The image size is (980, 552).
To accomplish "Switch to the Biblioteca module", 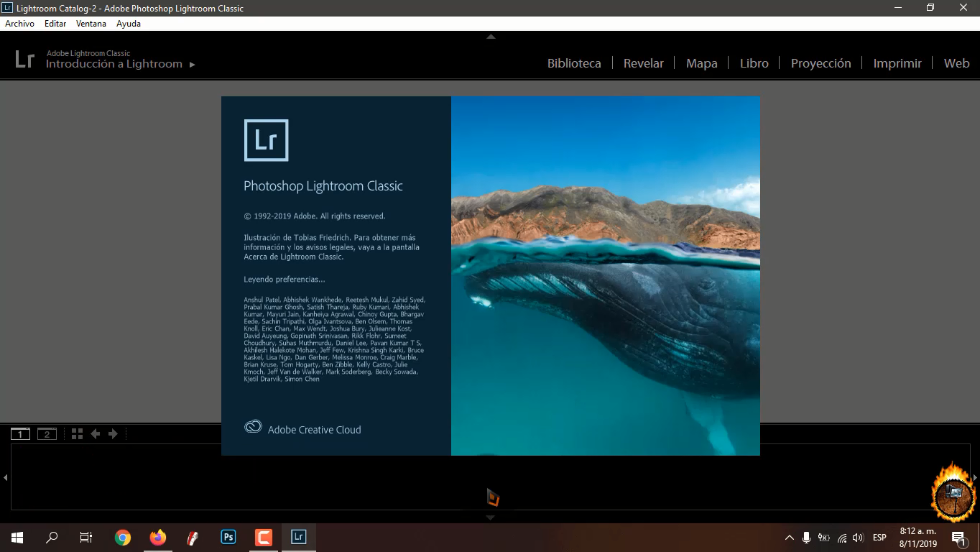I will click(574, 63).
